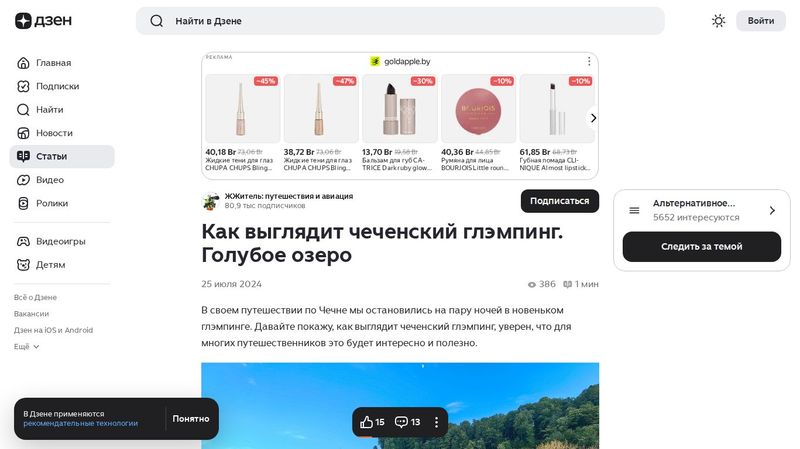Open the BOURJOIS blush product thumbnail
The height and width of the screenshot is (449, 800).
coord(478,110)
